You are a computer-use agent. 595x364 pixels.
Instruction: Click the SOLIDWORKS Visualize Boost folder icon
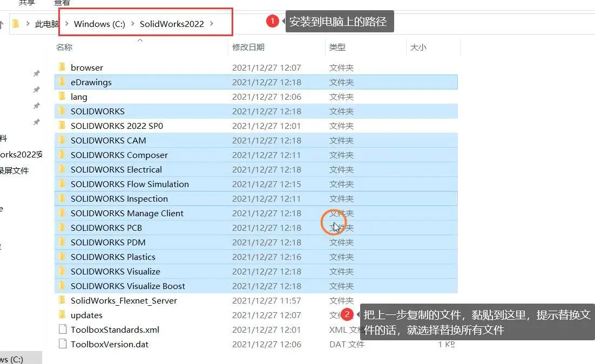click(62, 286)
